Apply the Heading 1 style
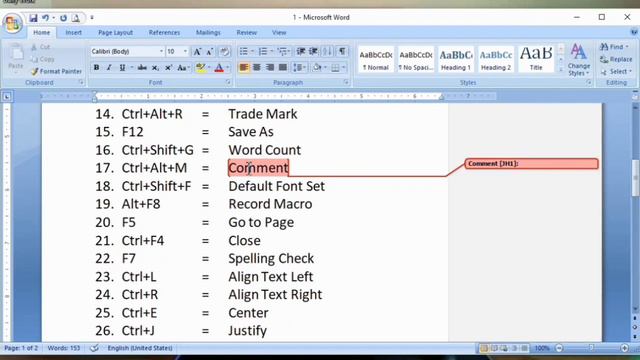The height and width of the screenshot is (360, 640). click(x=456, y=60)
